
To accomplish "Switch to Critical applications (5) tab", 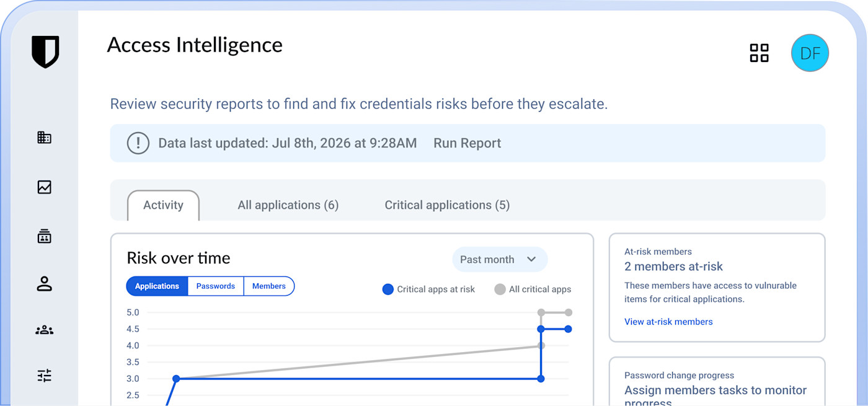I will [447, 205].
